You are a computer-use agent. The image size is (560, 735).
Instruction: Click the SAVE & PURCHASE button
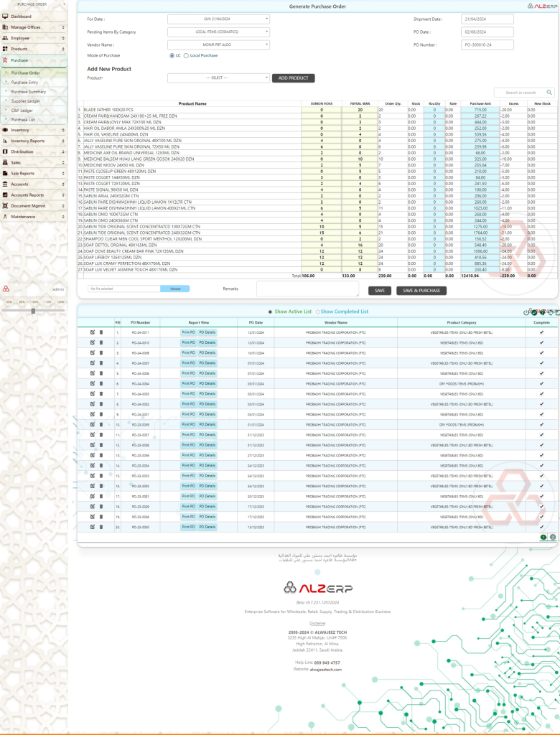click(x=421, y=291)
